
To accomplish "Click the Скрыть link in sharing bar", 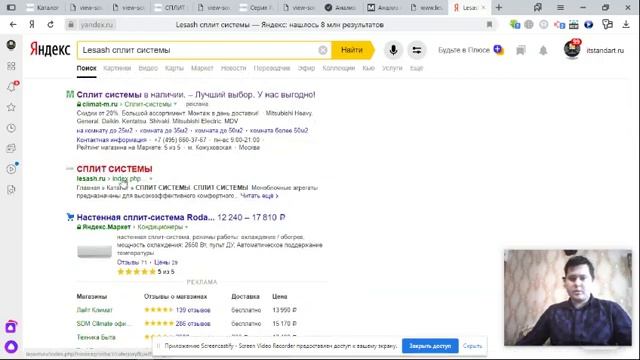I will (x=472, y=346).
